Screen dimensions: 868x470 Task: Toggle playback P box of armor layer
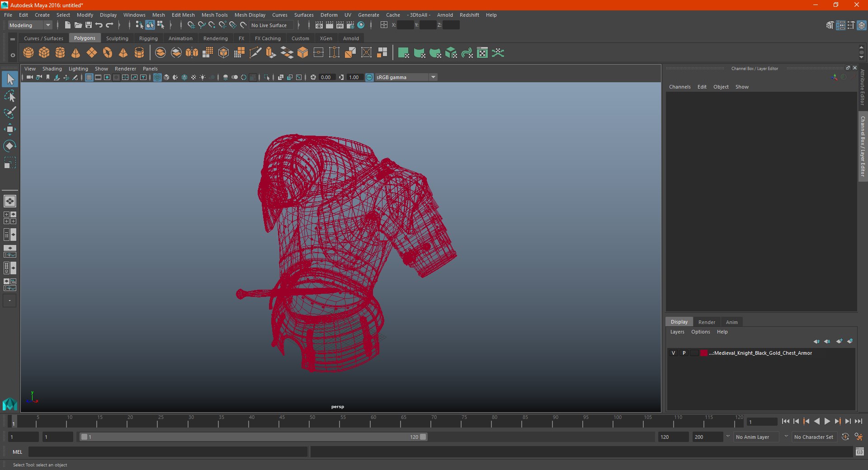coord(684,353)
